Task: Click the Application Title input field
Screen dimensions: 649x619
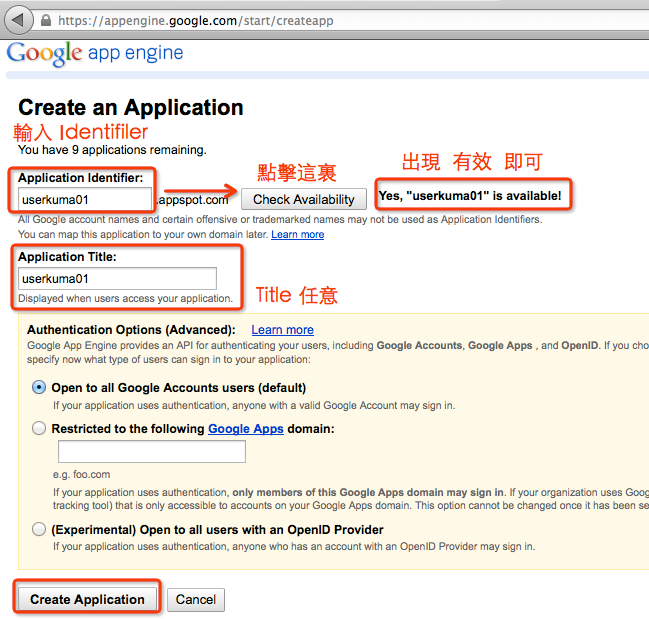Action: coord(117,279)
